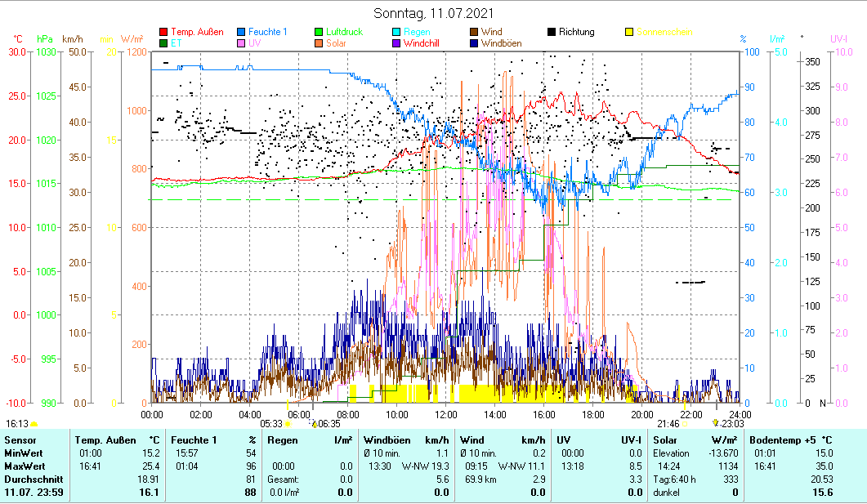Select the sunrise marker at 05:33

(x=288, y=424)
